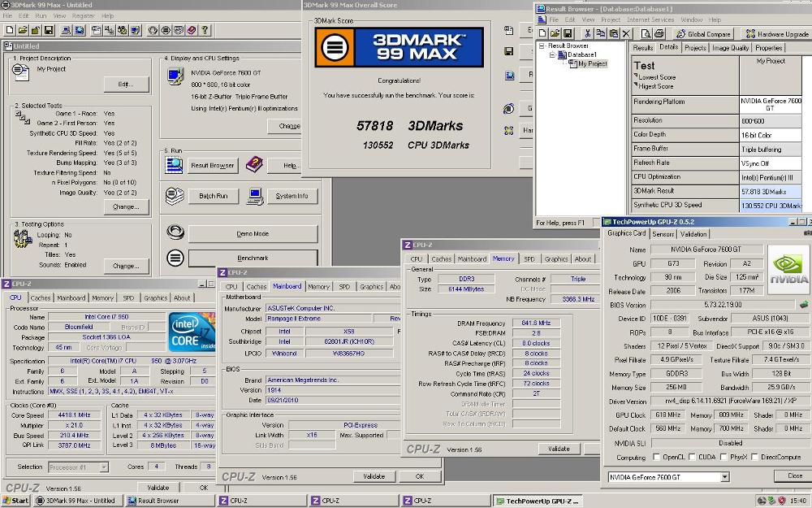Click the Benchmark button
Viewport: 812px width, 508px height.
[x=253, y=258]
